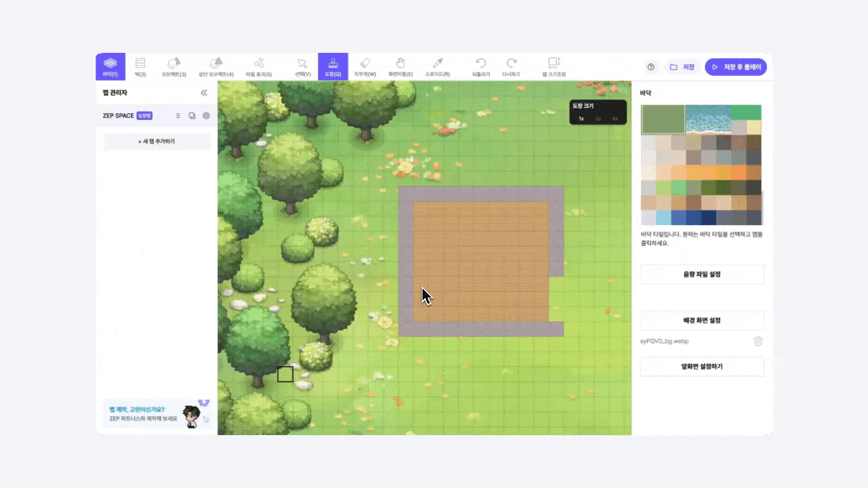Open the 맵 크기조정 map resize tool
This screenshot has height=488, width=868.
554,66
